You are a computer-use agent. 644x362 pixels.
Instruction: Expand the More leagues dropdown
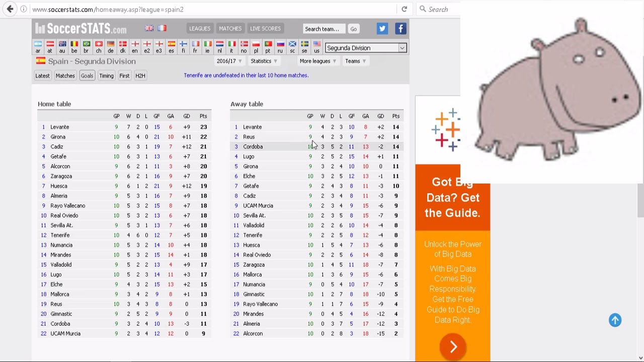click(x=318, y=61)
